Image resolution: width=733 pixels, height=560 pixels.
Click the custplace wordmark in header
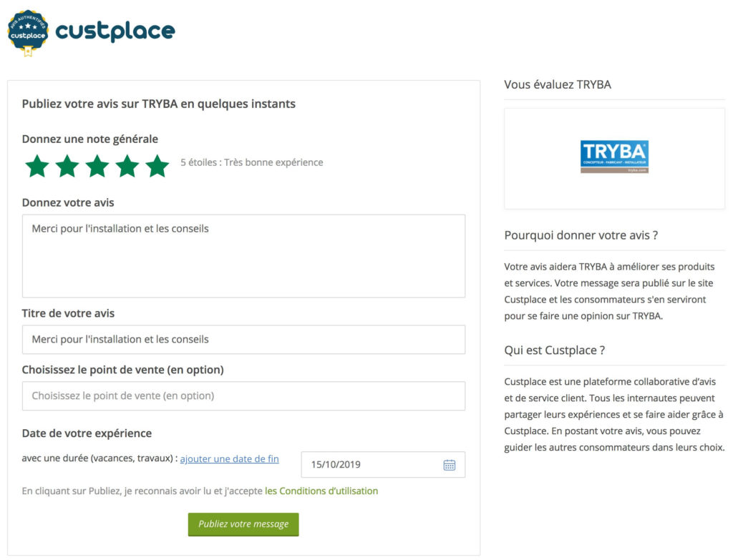[115, 31]
